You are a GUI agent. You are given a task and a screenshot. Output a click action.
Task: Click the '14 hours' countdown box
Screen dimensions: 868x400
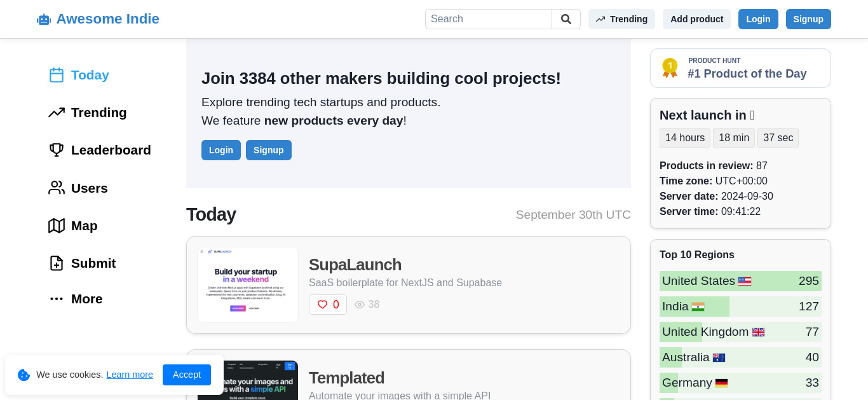click(685, 138)
